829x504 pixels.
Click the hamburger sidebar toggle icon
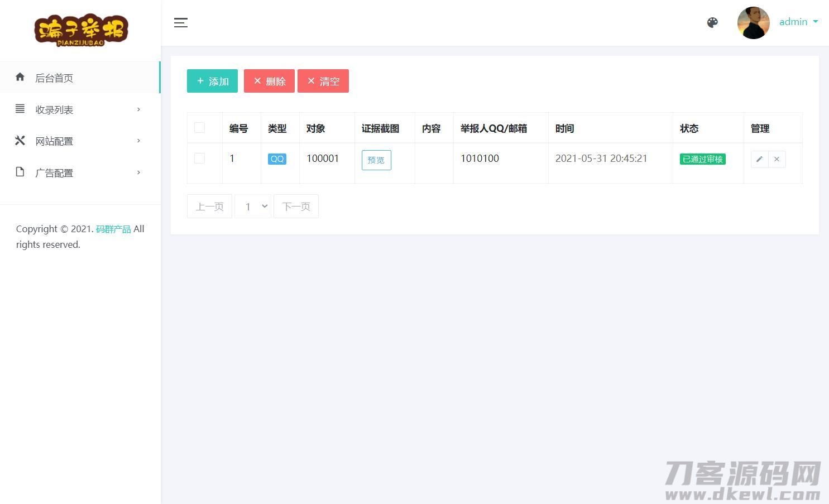point(180,23)
